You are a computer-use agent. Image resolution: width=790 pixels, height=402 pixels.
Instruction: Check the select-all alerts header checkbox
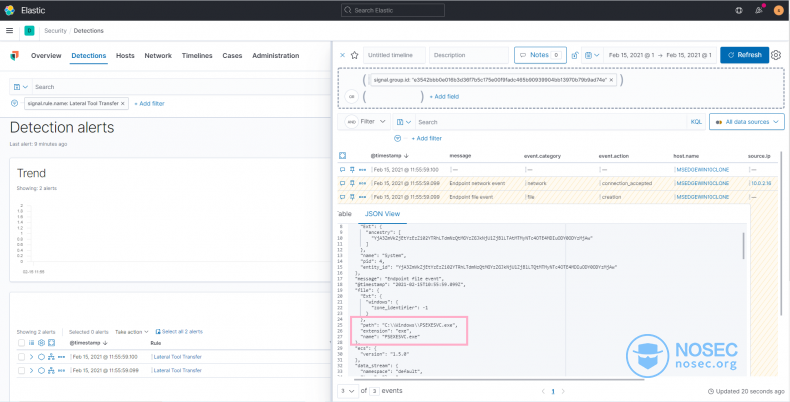click(21, 343)
